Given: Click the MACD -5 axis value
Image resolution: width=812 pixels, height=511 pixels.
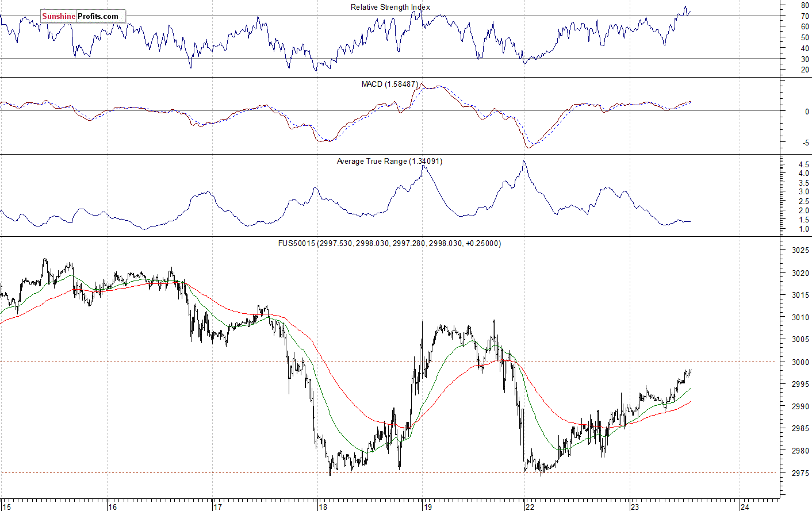Looking at the screenshot, I should (806, 143).
